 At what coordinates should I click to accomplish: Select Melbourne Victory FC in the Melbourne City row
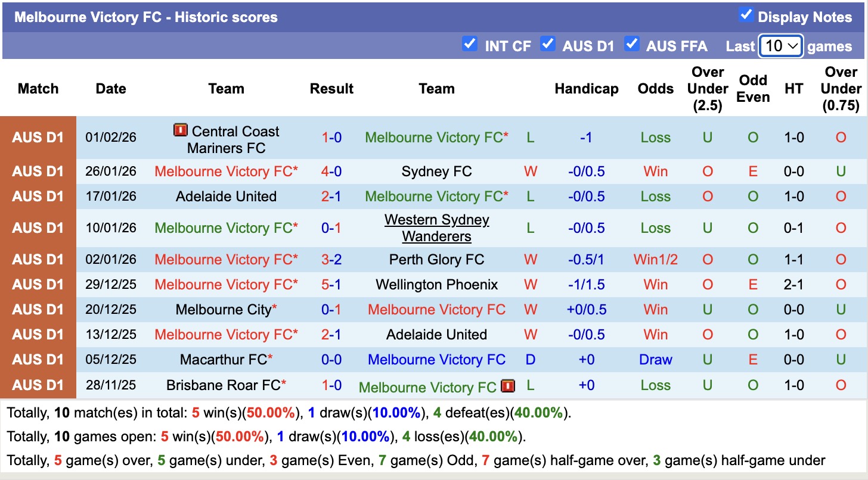point(436,309)
